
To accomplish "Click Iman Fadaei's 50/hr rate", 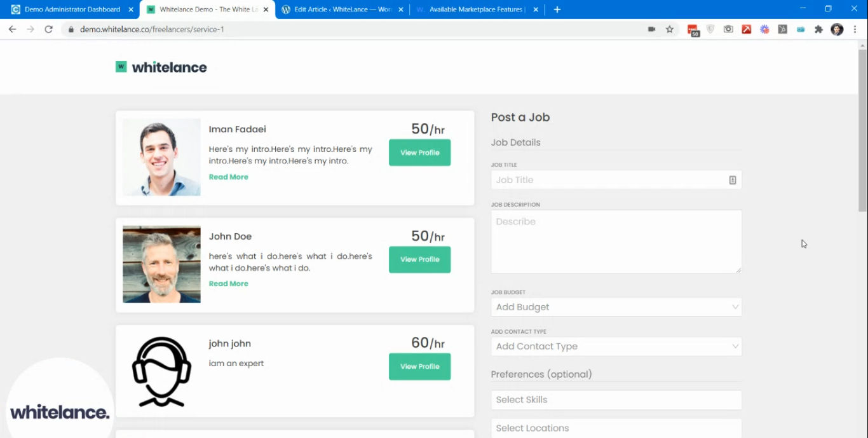I will [428, 129].
